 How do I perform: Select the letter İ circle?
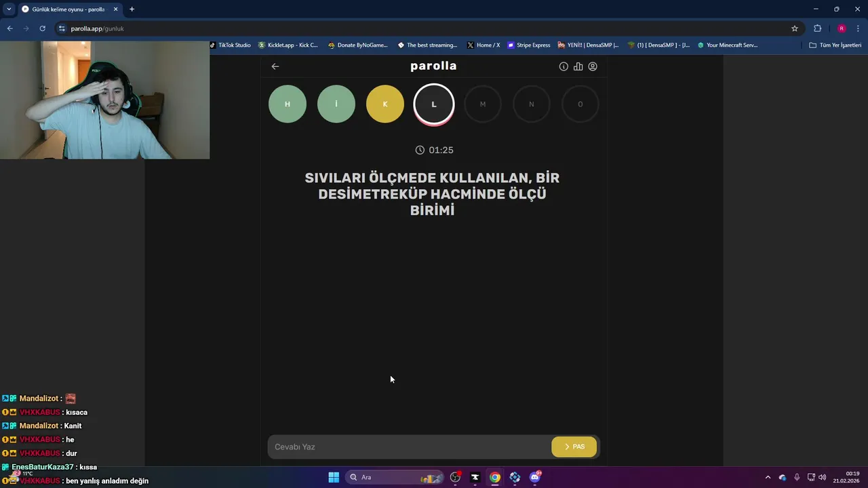pyautogui.click(x=336, y=104)
